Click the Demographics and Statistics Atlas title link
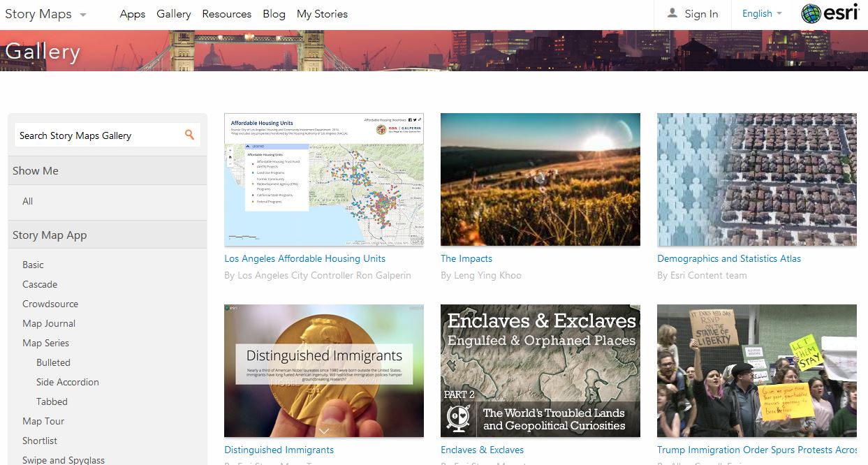Viewport: 868px width, 465px height. (729, 258)
